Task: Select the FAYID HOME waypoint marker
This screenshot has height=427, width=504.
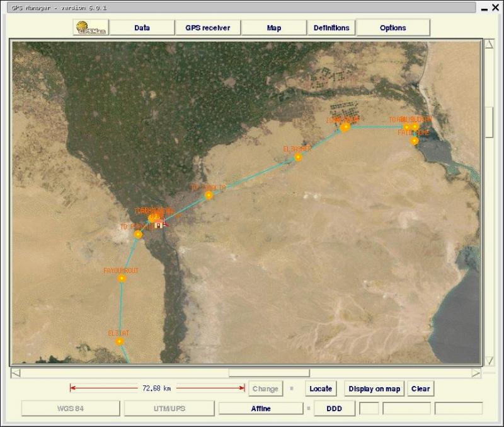Action: coord(414,141)
